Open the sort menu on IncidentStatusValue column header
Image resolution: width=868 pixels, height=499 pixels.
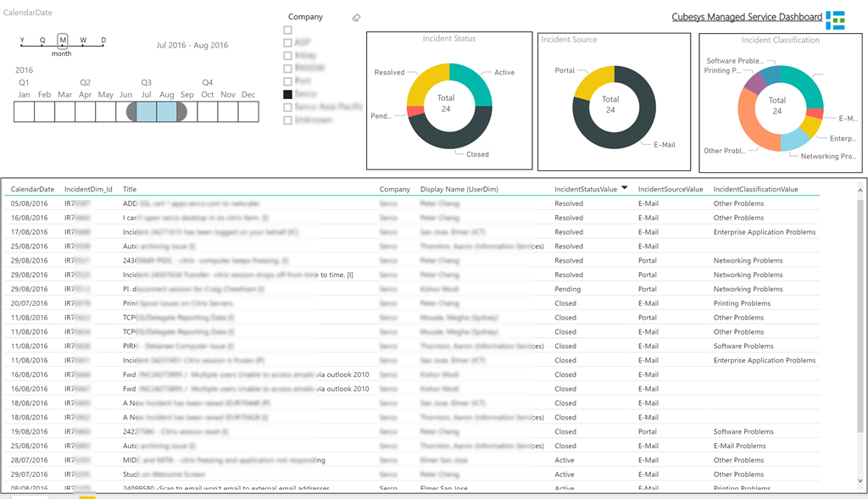click(x=626, y=189)
